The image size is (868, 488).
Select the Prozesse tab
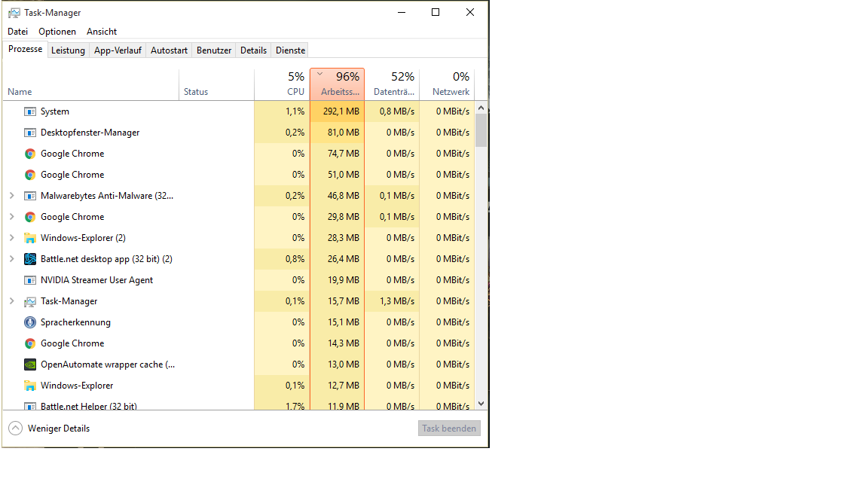[25, 49]
